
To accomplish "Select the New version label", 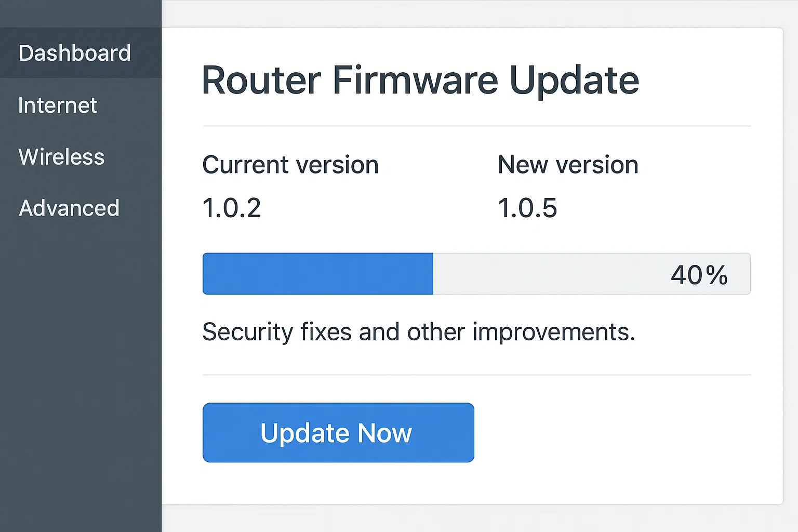I will pyautogui.click(x=568, y=165).
